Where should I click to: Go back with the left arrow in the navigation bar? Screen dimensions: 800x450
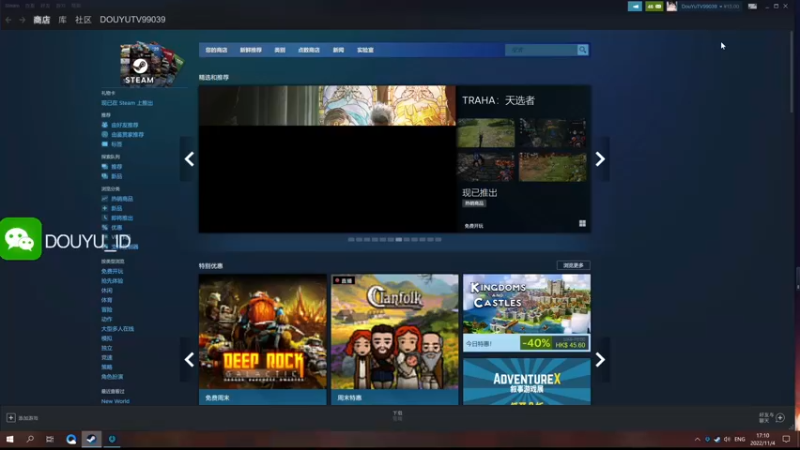[8, 20]
